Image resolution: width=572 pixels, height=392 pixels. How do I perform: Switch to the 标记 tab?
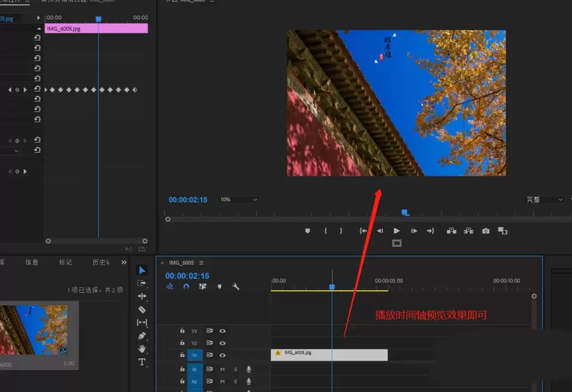tap(65, 262)
